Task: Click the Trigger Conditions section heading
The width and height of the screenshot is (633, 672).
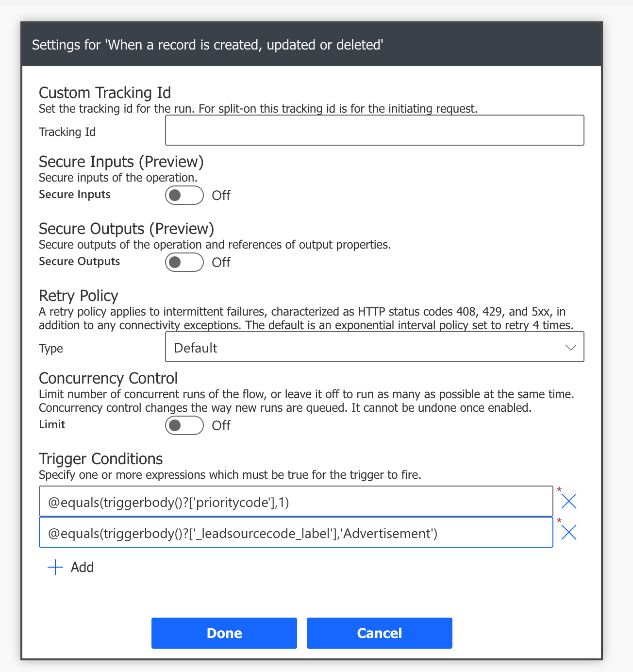Action: click(x=100, y=458)
